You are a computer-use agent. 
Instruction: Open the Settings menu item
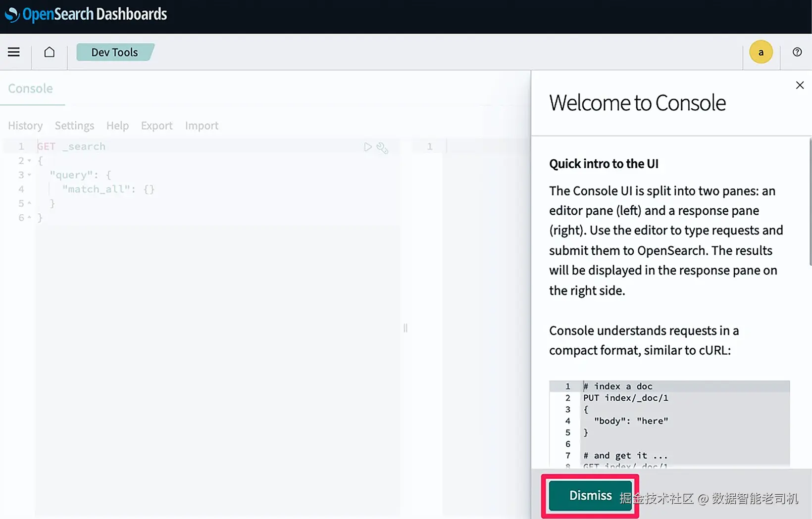click(74, 126)
